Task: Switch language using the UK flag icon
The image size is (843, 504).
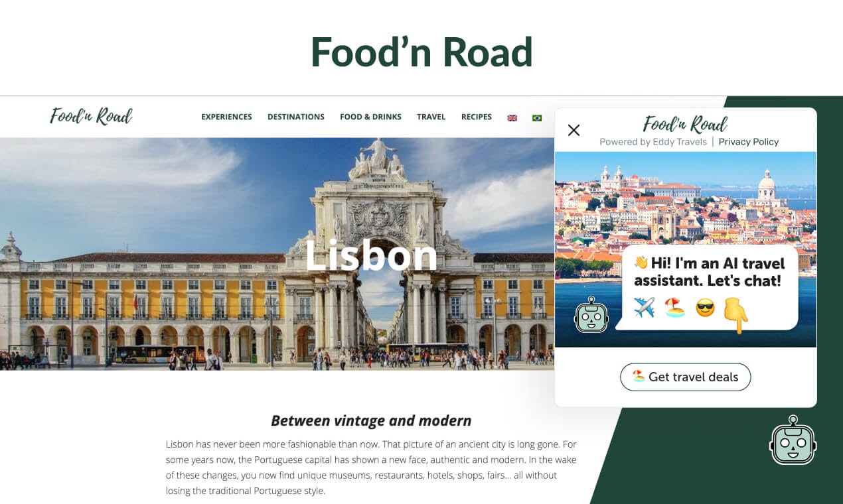Action: tap(512, 117)
